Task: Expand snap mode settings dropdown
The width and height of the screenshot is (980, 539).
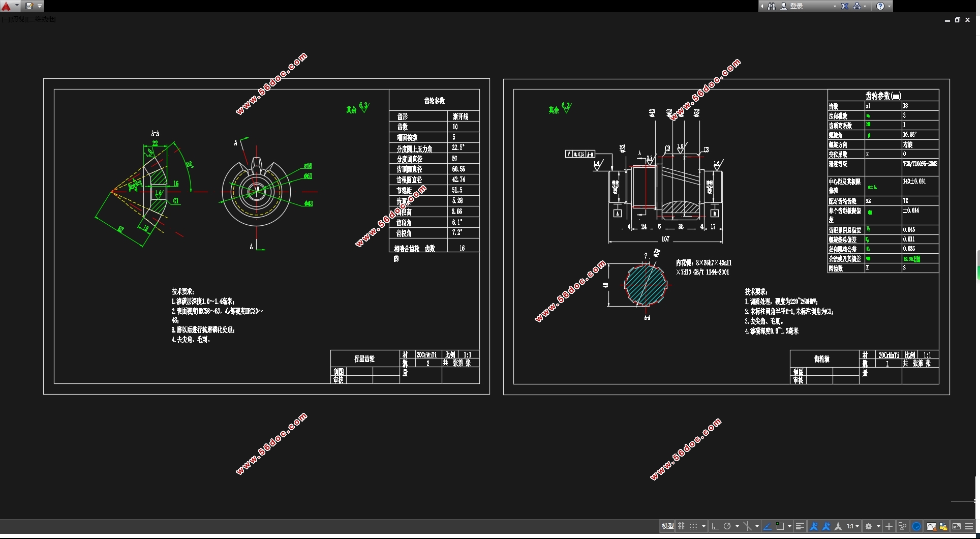Action: [x=704, y=526]
